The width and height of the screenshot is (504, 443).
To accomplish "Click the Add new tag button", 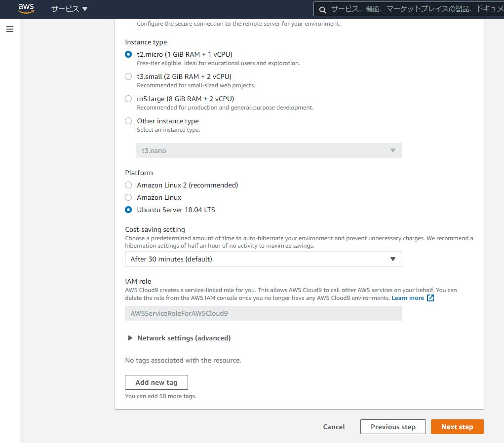I will pos(156,382).
